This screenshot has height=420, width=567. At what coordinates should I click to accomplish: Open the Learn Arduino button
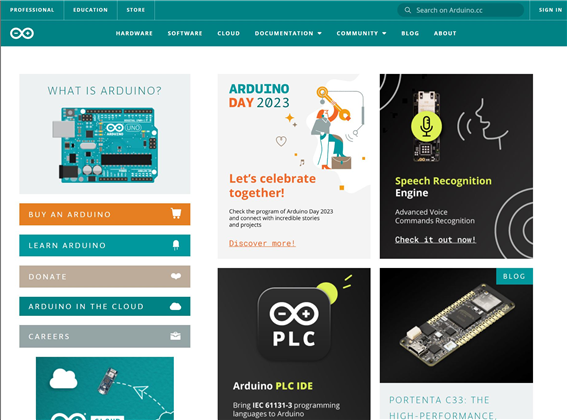(105, 245)
